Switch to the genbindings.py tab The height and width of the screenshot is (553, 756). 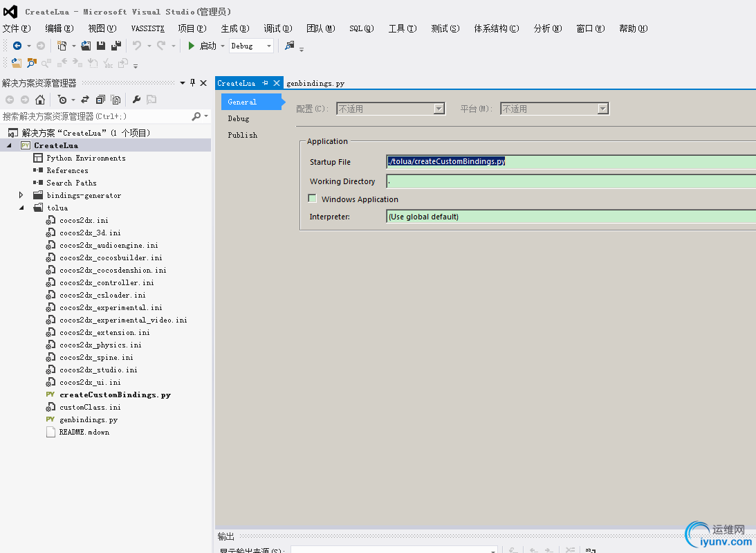(315, 83)
